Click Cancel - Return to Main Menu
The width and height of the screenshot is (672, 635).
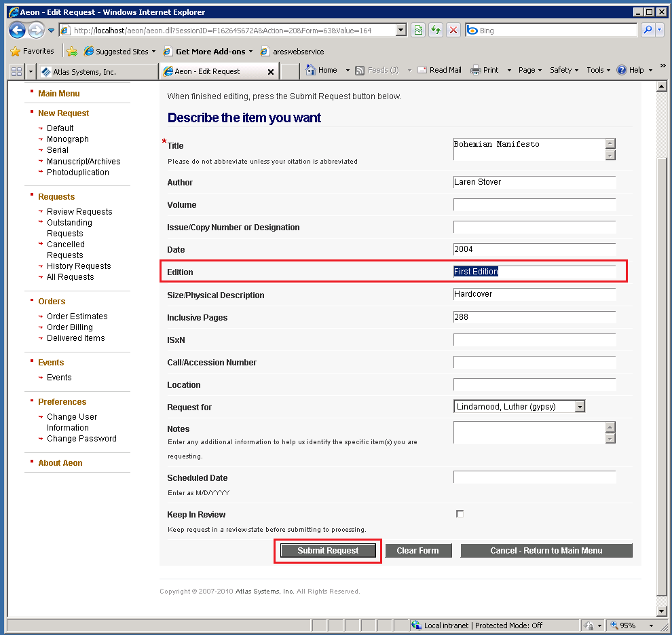click(546, 551)
